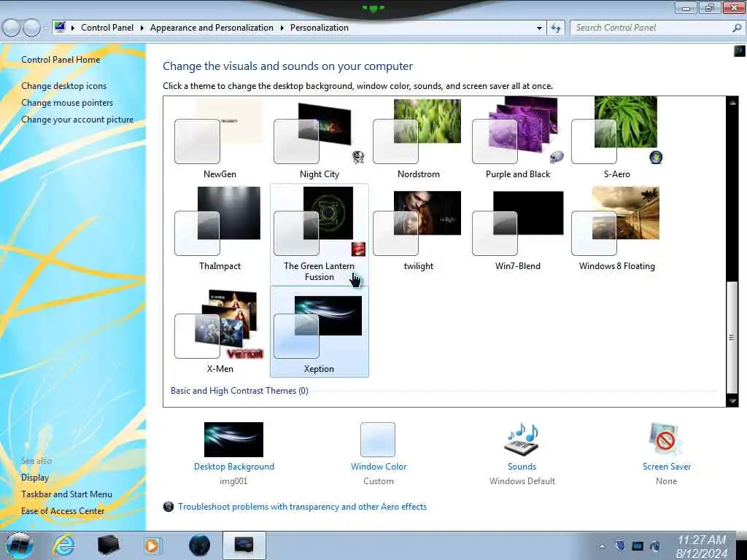Click the Window Color link text
The width and height of the screenshot is (747, 560).
[379, 467]
